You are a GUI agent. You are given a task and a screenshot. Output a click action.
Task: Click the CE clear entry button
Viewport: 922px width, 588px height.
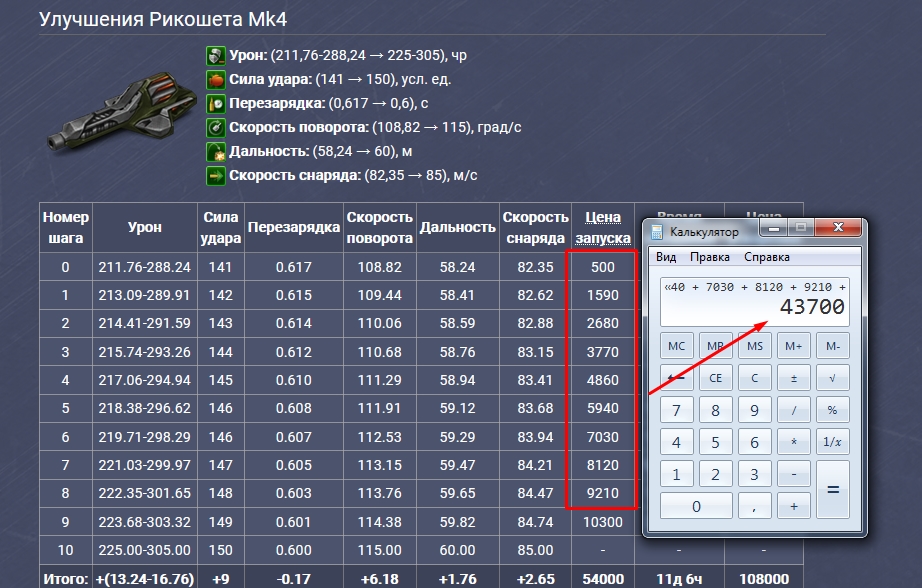(x=716, y=377)
